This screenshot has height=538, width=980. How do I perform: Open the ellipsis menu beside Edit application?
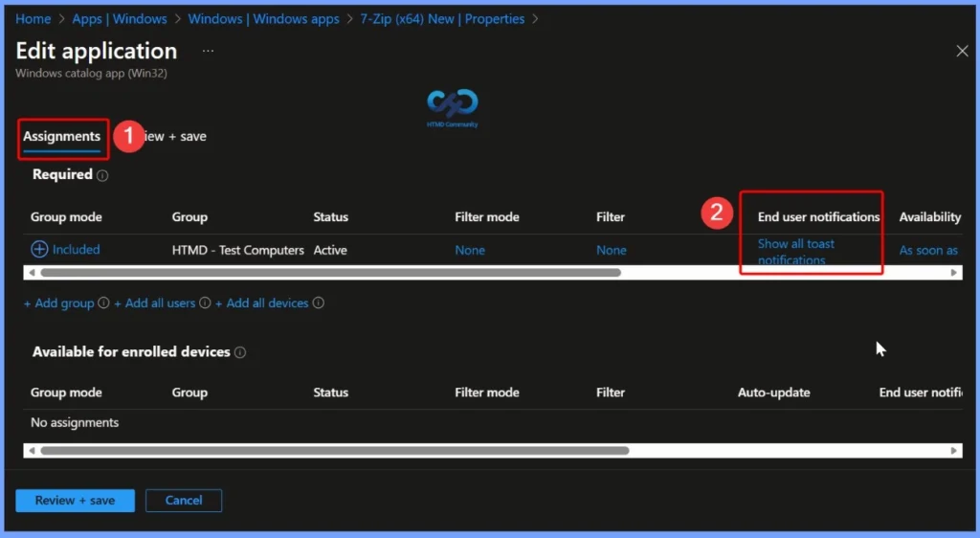[208, 52]
